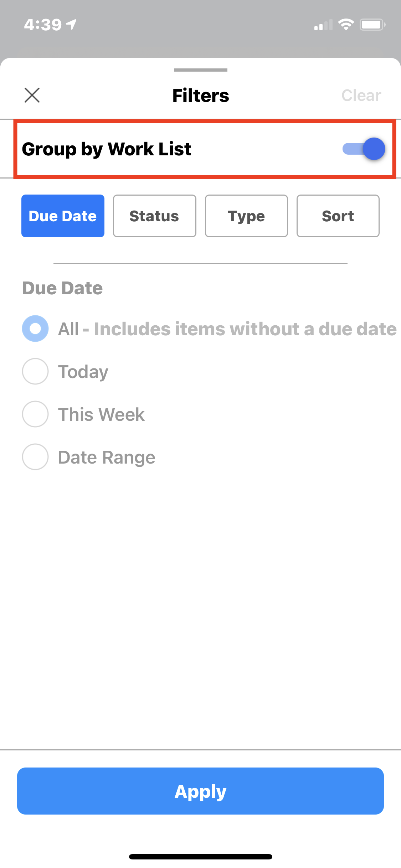Tap the home indicator bar
Image resolution: width=401 pixels, height=868 pixels.
200,857
